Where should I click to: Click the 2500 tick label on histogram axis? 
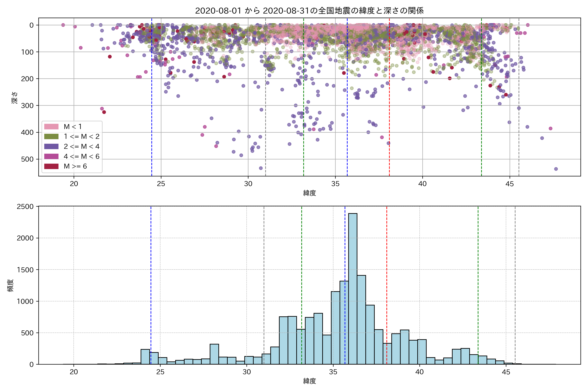(x=25, y=206)
